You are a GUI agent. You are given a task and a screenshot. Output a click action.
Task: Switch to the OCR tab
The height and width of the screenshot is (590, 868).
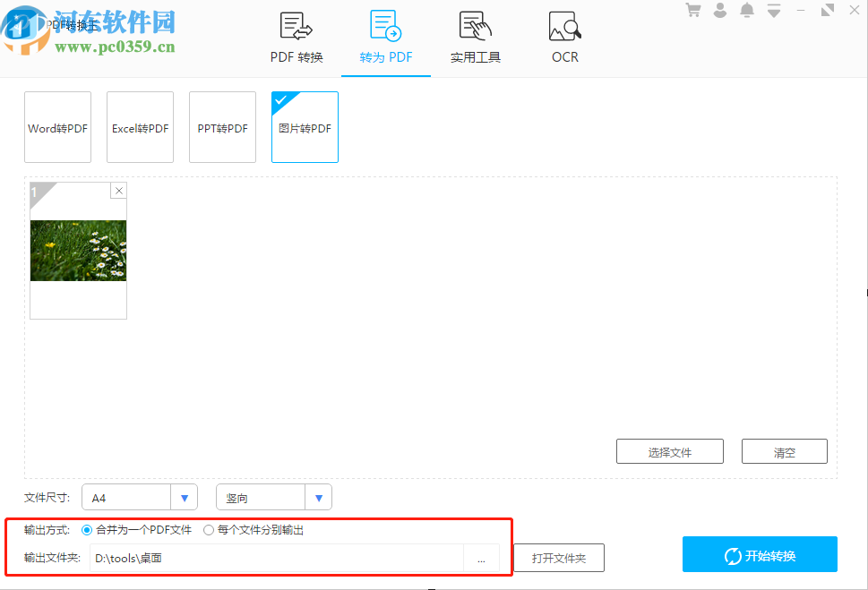(x=564, y=38)
